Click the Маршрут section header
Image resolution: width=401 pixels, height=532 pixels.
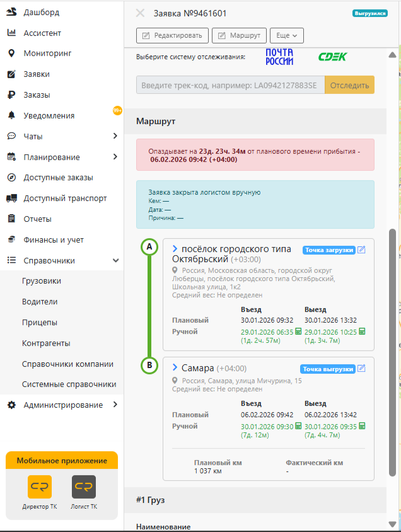255,121
